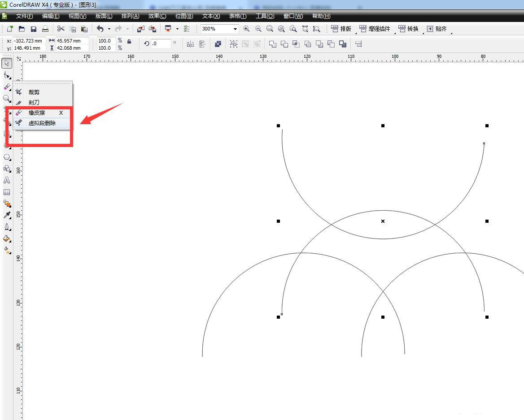The image size is (524, 420).
Task: Select the Table tool in toolbox
Action: [x=7, y=192]
